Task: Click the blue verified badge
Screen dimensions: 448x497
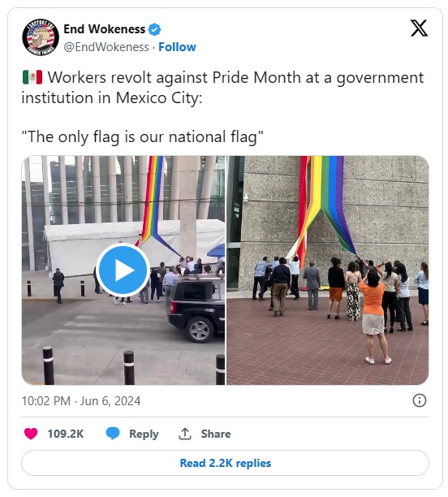Action: pos(155,29)
